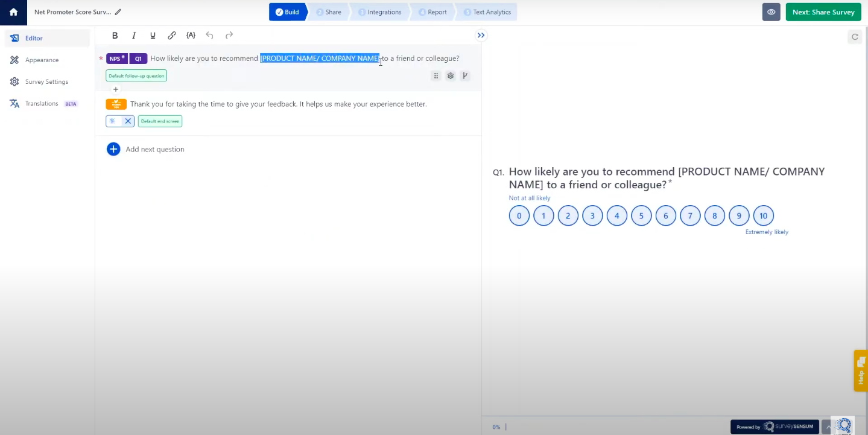Toggle bold formatting
The image size is (868, 435).
[x=115, y=36]
